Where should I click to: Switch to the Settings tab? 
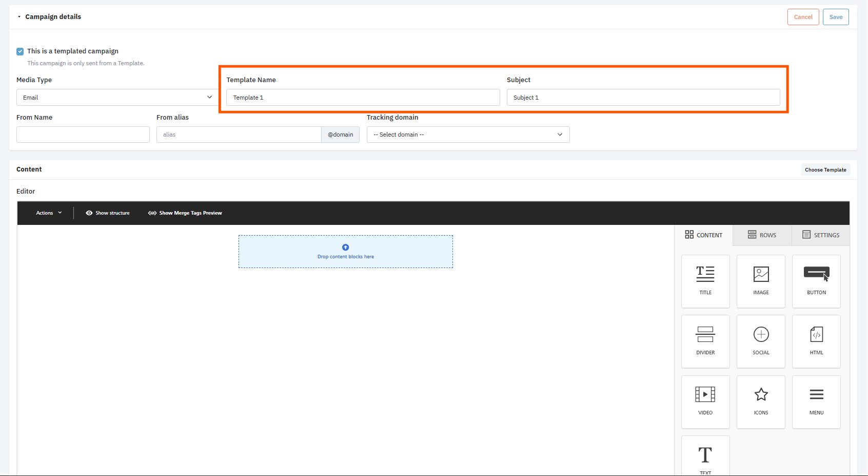821,235
